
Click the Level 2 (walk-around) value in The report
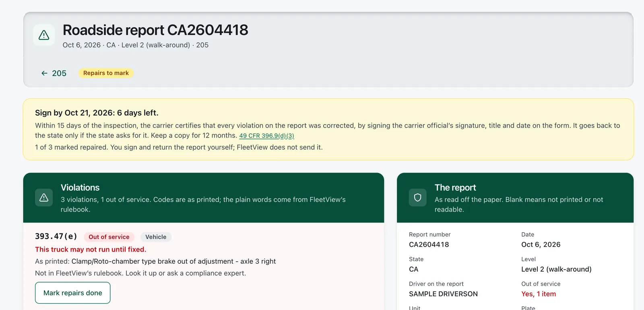coord(556,269)
